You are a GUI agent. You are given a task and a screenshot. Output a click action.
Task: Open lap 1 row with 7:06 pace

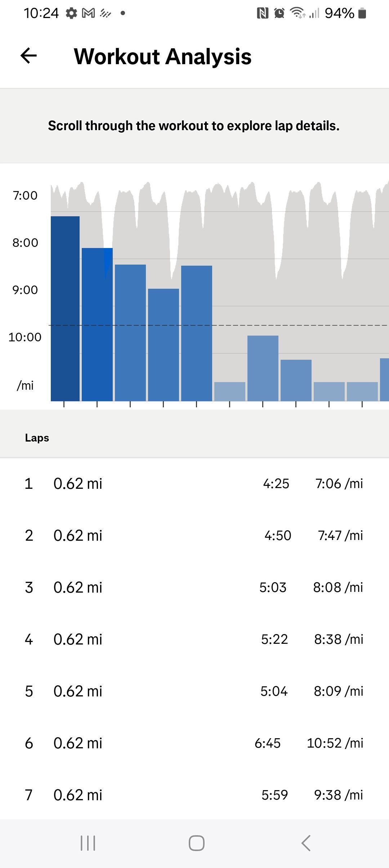[x=194, y=483]
